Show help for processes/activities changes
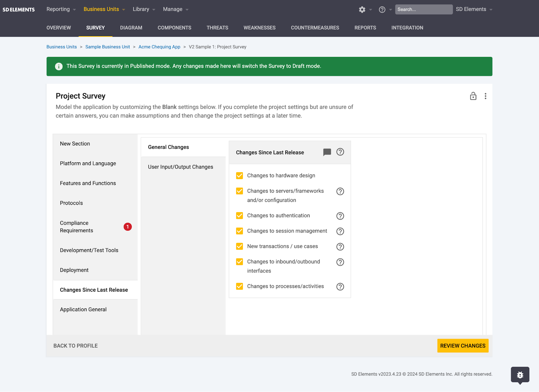The height and width of the screenshot is (392, 539). [340, 287]
